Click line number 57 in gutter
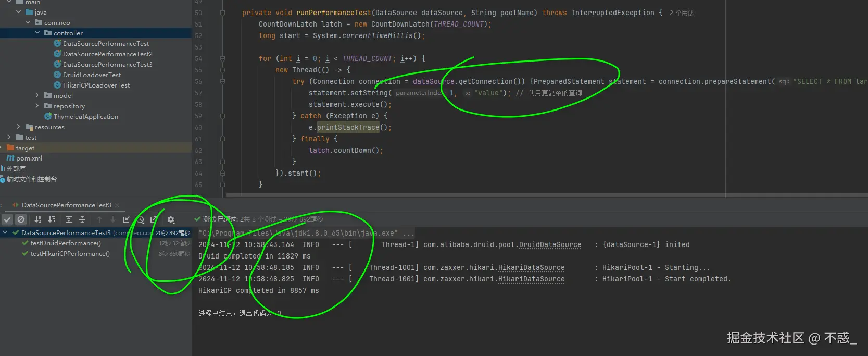The height and width of the screenshot is (356, 868). (x=198, y=93)
